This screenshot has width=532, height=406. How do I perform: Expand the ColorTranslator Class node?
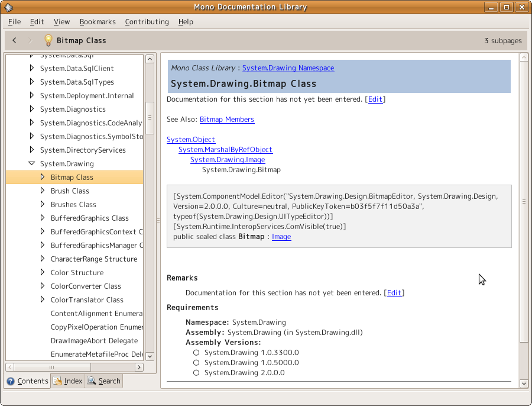coord(43,299)
